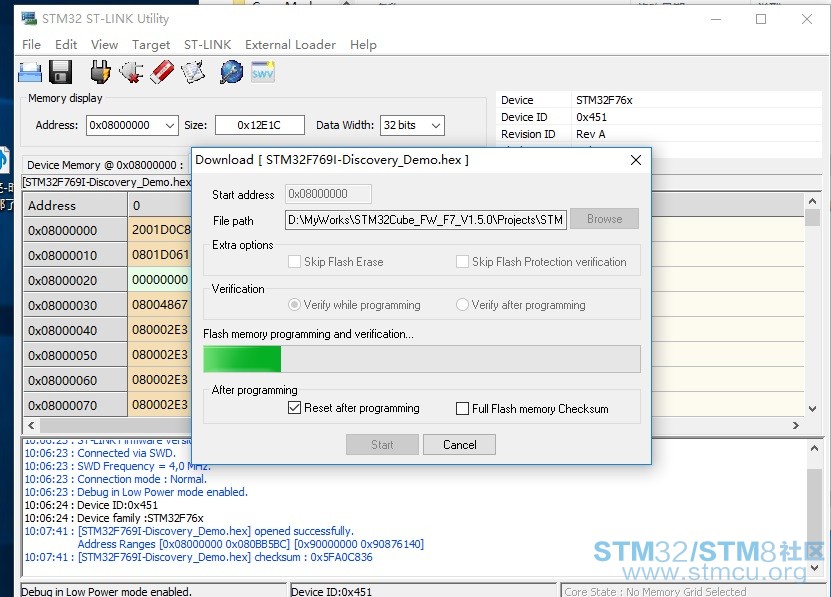Image resolution: width=831 pixels, height=597 pixels.
Task: Click Device value STM32F76x
Action: point(604,100)
